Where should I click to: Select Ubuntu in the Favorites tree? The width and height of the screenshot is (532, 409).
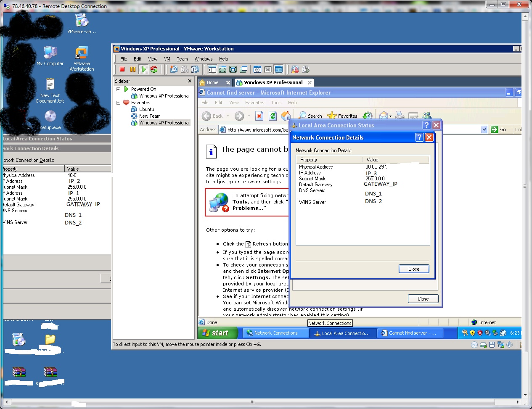coord(147,109)
